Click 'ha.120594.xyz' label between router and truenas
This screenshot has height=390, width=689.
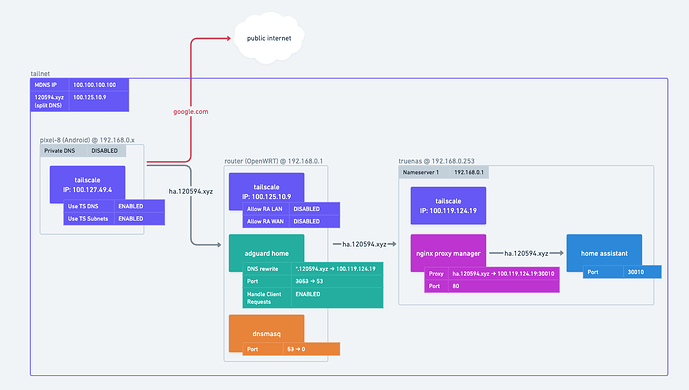(364, 244)
